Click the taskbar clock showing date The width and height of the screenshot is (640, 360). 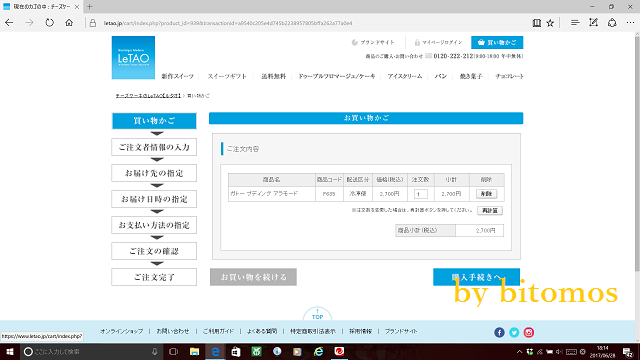pos(602,351)
